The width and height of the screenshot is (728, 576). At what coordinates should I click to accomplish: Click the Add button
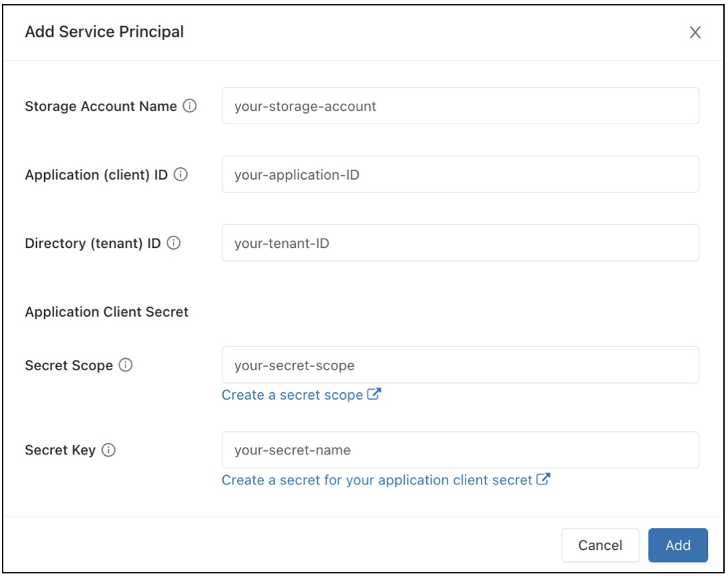pyautogui.click(x=678, y=545)
